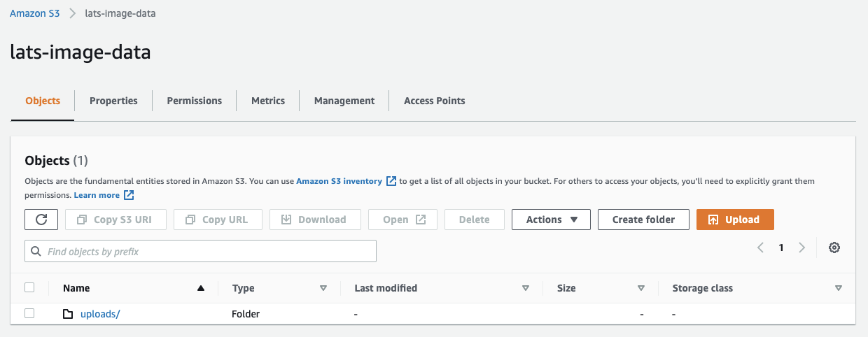The width and height of the screenshot is (868, 337).
Task: Click external link icon beside Amazon S3 inventory
Action: 391,181
